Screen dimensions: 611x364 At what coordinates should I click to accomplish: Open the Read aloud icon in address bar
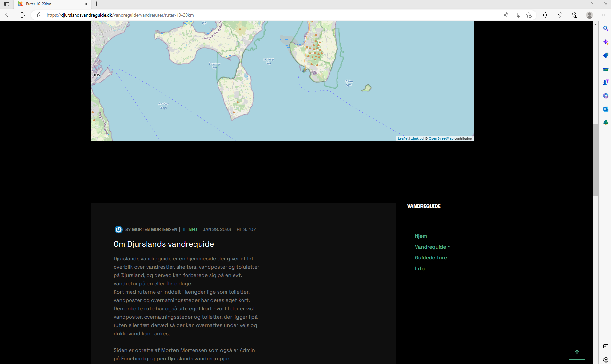pos(506,15)
